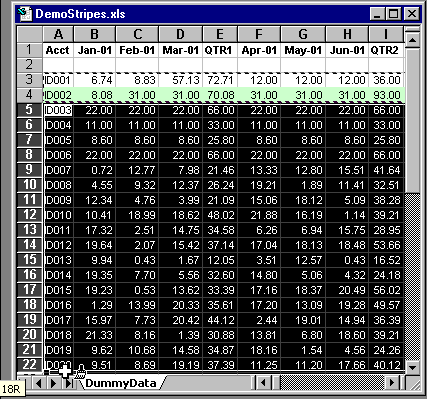This screenshot has width=427, height=399.
Task: Click the last-sheet tab scroll arrow
Action: [x=68, y=383]
